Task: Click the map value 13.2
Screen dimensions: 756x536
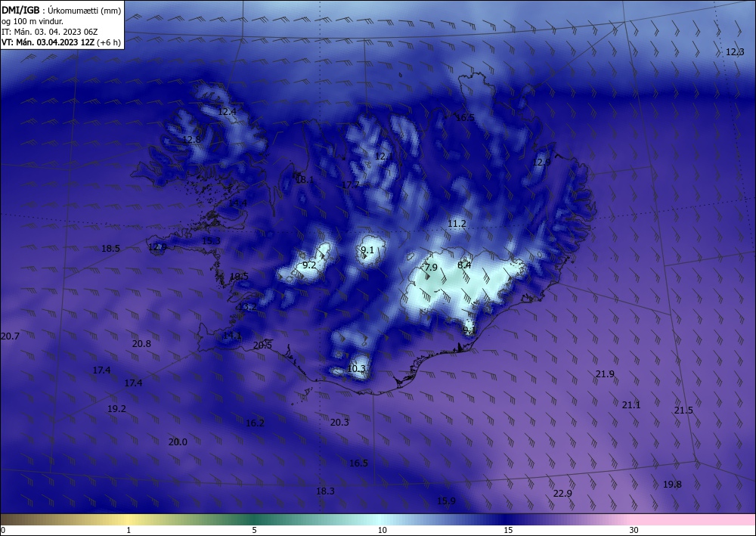Action: click(247, 307)
